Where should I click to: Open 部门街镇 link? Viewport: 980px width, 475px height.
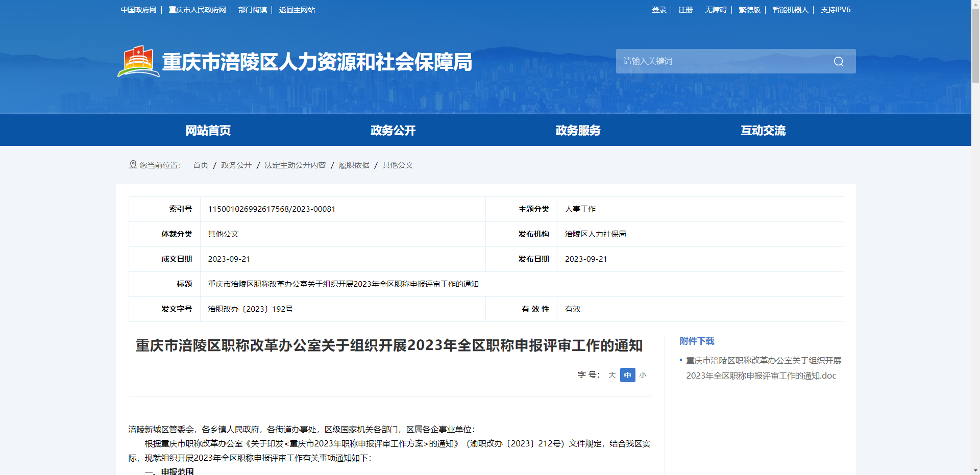[252, 10]
